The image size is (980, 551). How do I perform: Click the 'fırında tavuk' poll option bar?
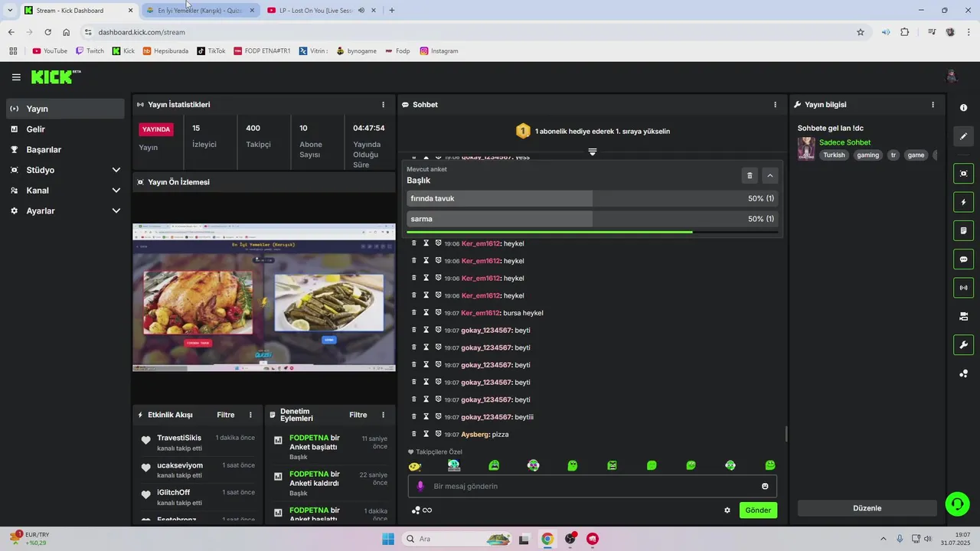593,199
